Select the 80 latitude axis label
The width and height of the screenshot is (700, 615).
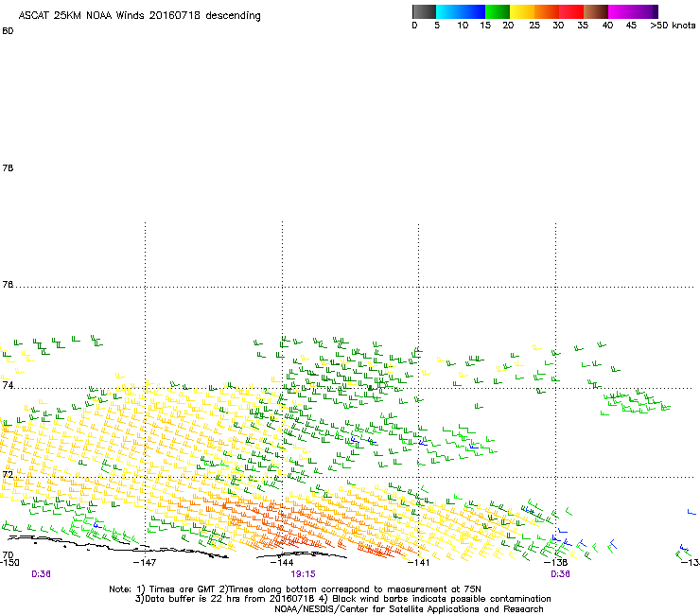pos(8,31)
